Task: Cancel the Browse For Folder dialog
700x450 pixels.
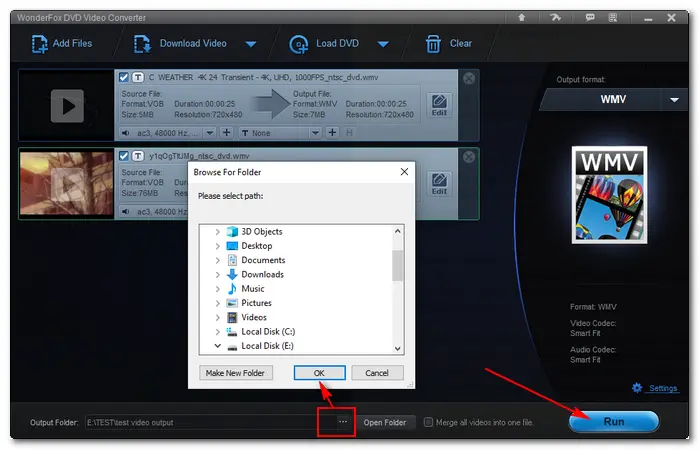Action: (x=377, y=373)
